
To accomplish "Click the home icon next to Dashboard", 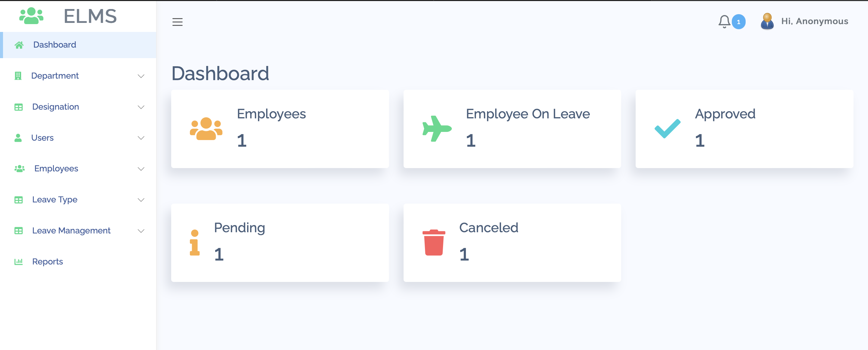I will 20,44.
